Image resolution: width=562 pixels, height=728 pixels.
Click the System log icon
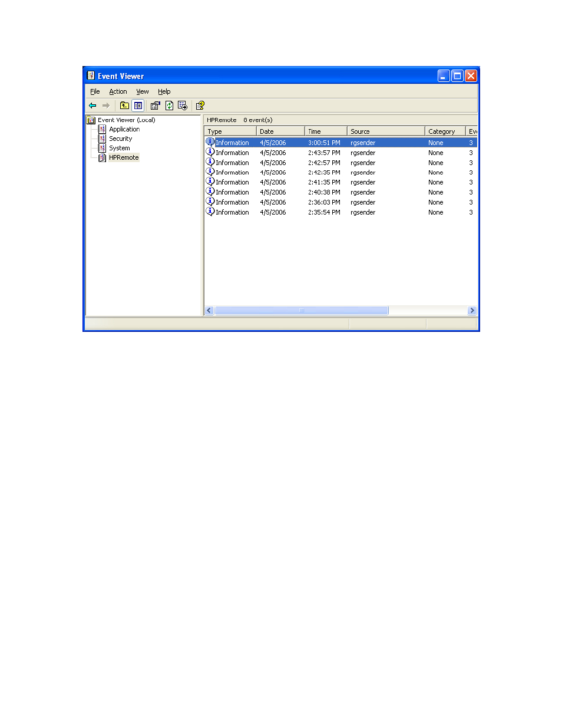point(102,148)
